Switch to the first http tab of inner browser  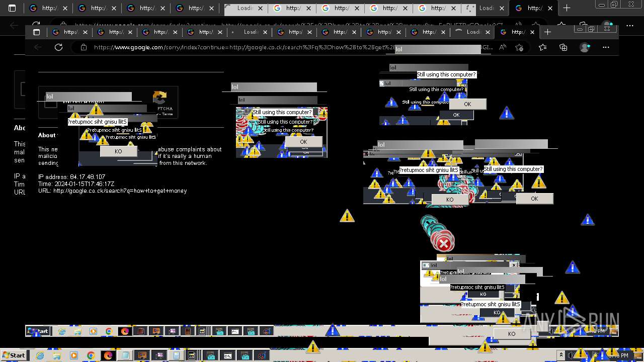[x=70, y=32]
